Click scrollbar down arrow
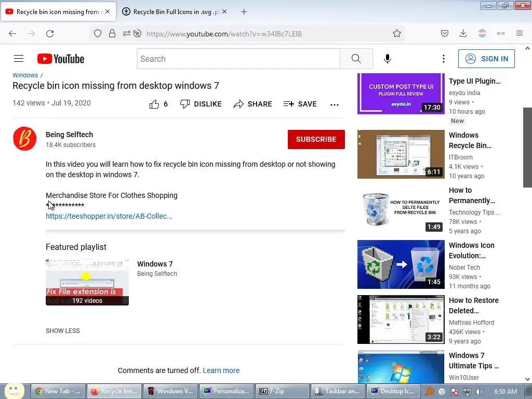 [x=527, y=379]
